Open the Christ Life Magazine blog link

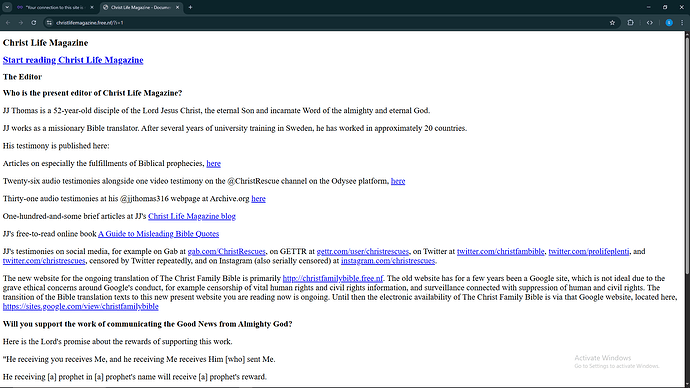tap(192, 216)
